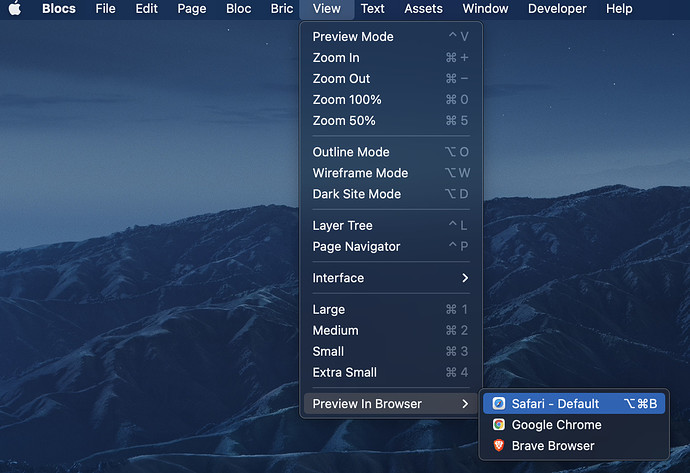690x473 pixels.
Task: Open the Page menu
Action: pyautogui.click(x=191, y=8)
